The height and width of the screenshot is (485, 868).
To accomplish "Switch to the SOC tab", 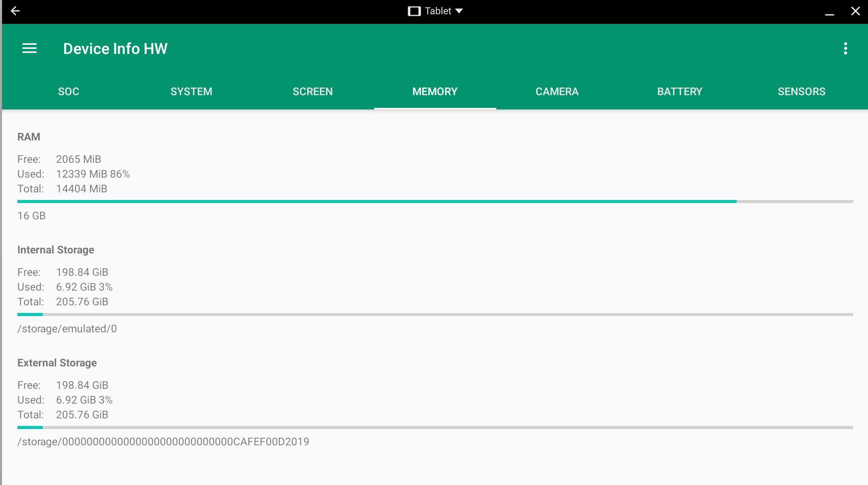I will click(x=69, y=92).
